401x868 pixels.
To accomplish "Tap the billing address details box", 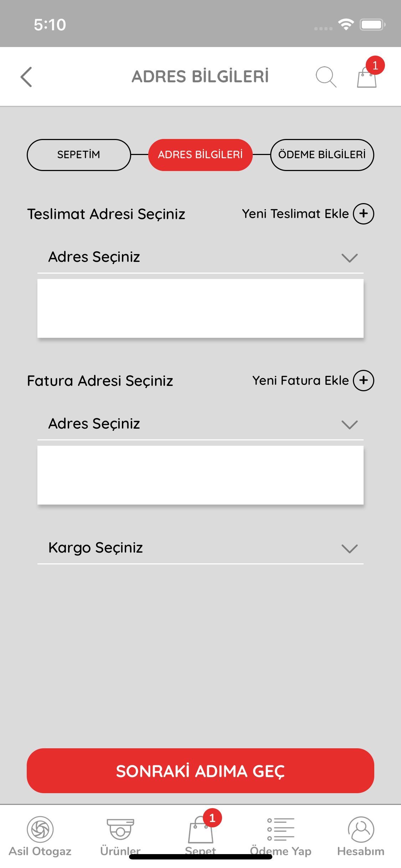I will 200,475.
